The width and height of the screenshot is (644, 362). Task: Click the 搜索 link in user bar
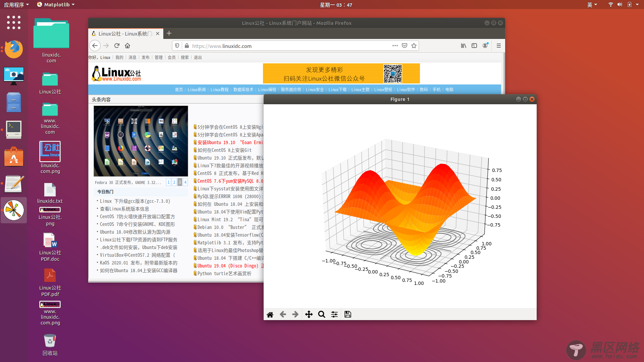click(x=185, y=57)
